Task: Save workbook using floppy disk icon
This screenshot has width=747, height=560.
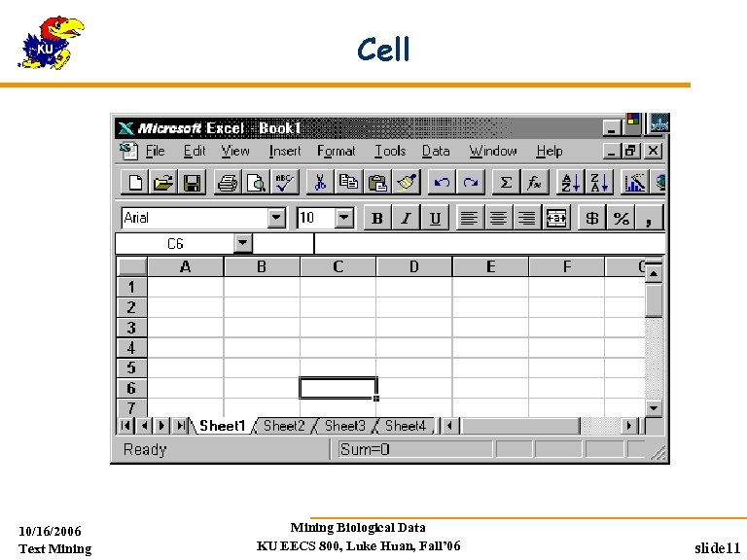Action: 192,182
